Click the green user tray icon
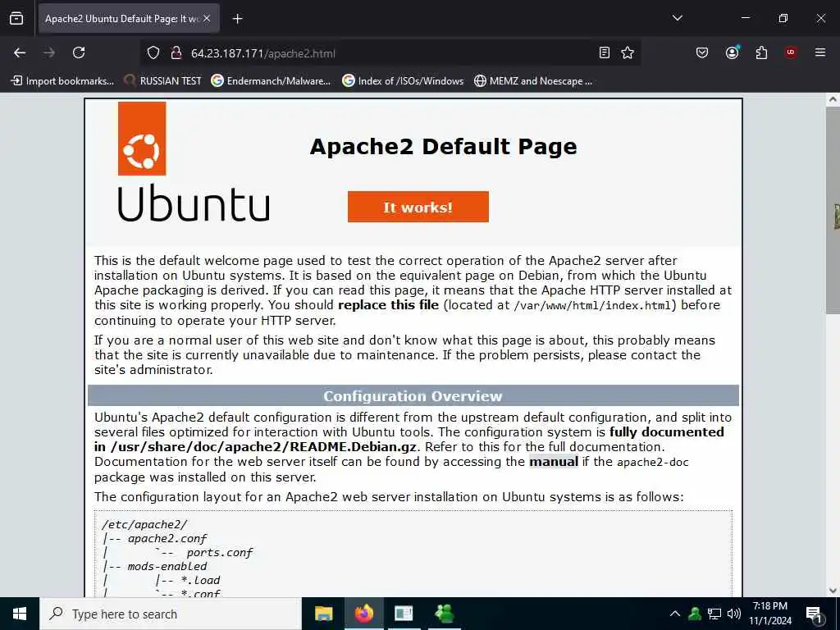Image resolution: width=840 pixels, height=630 pixels. pyautogui.click(x=695, y=614)
